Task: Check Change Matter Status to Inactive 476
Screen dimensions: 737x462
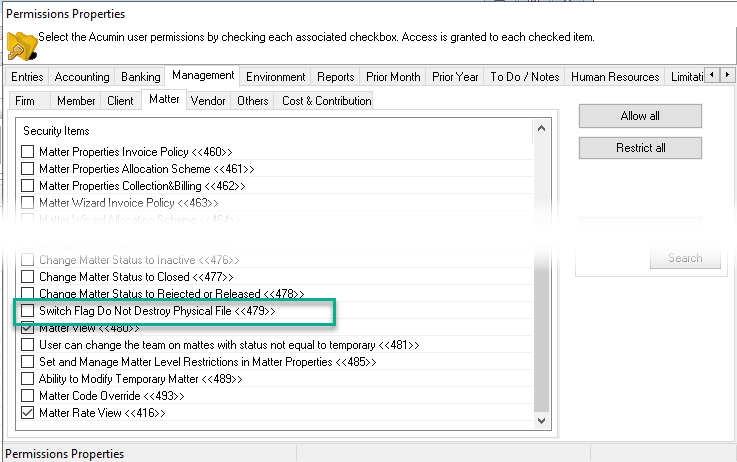Action: click(x=28, y=259)
